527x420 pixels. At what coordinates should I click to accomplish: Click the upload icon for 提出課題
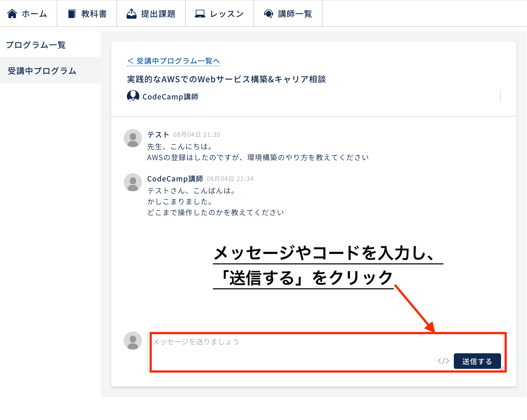pos(132,13)
